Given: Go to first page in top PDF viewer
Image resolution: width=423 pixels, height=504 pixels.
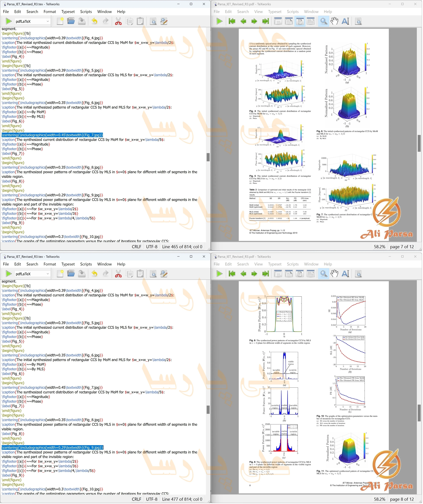Looking at the screenshot, I should click(x=232, y=21).
